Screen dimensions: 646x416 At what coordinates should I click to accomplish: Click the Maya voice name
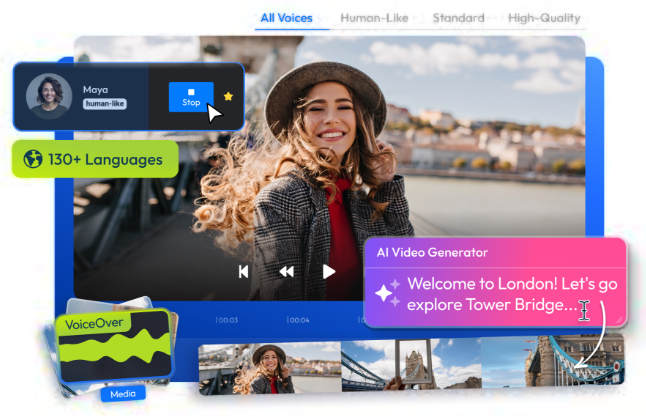click(95, 90)
